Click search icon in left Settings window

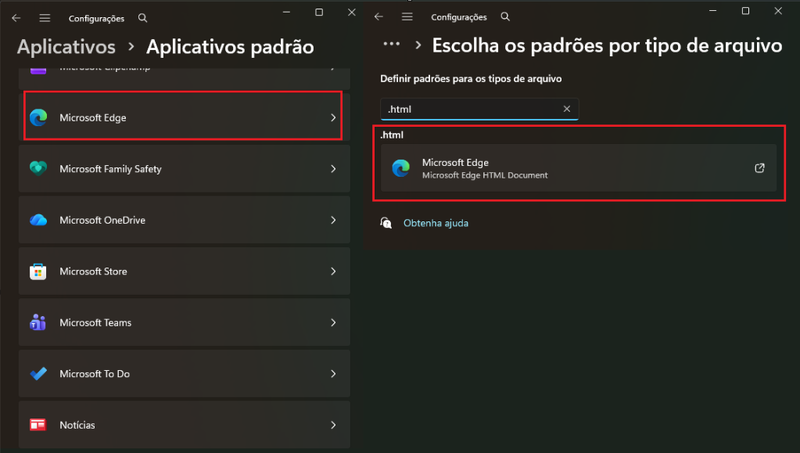coord(143,18)
